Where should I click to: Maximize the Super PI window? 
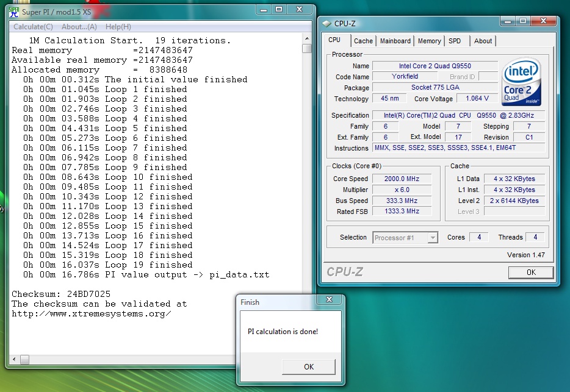pyautogui.click(x=279, y=10)
